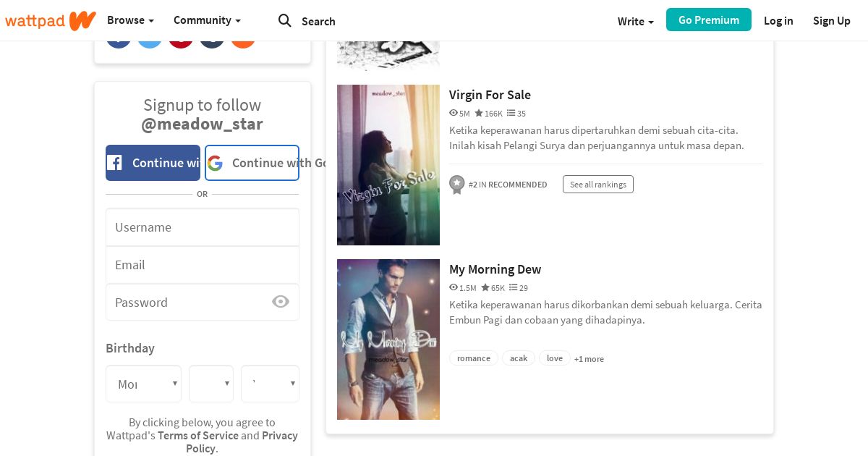The height and width of the screenshot is (456, 868).
Task: Click votes star icon for My Morning Dew
Action: tap(485, 287)
